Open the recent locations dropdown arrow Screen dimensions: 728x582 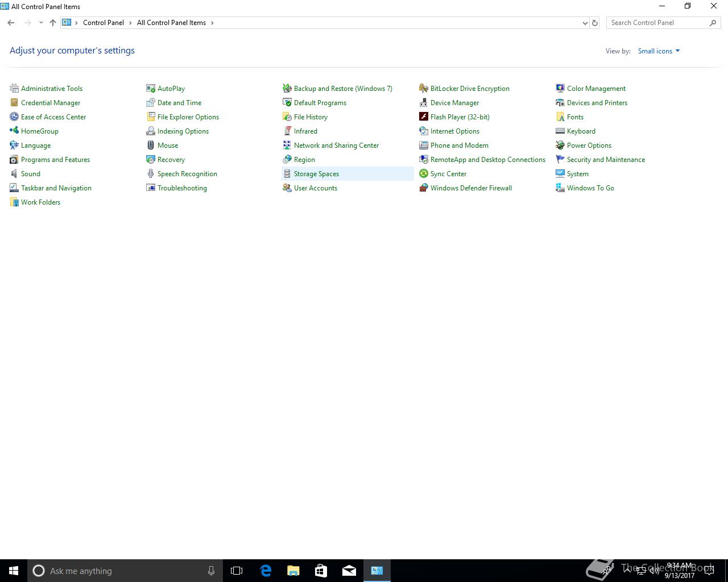(41, 23)
